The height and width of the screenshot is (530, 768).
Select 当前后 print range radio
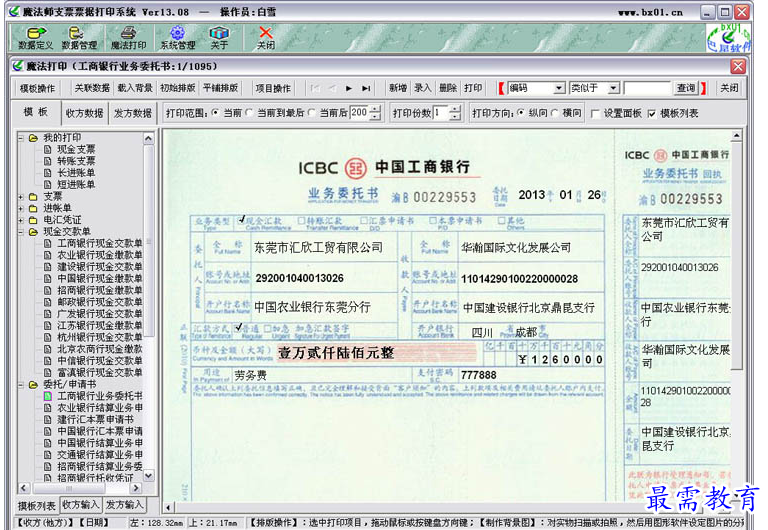(x=312, y=113)
